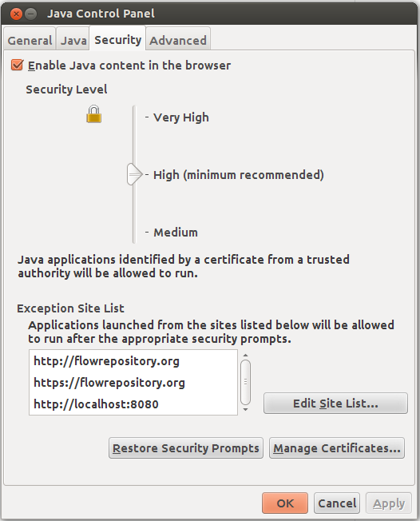
Task: Select the Security tab
Action: click(x=118, y=40)
